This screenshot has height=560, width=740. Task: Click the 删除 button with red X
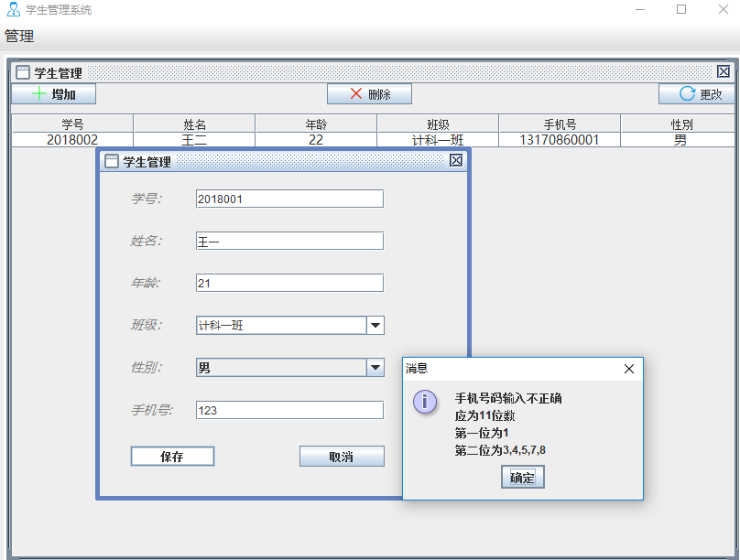click(369, 94)
